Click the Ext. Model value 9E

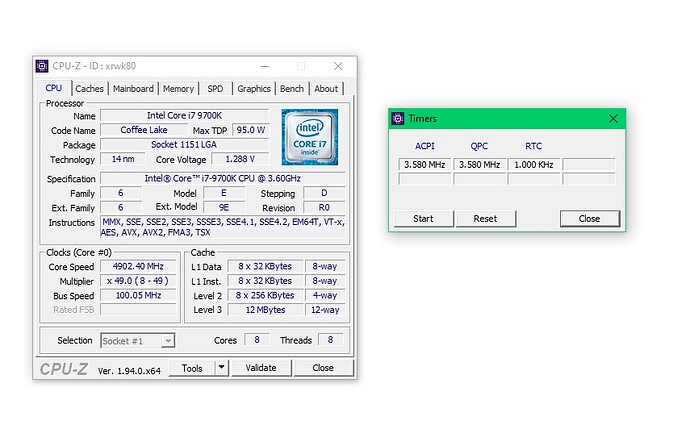(224, 208)
